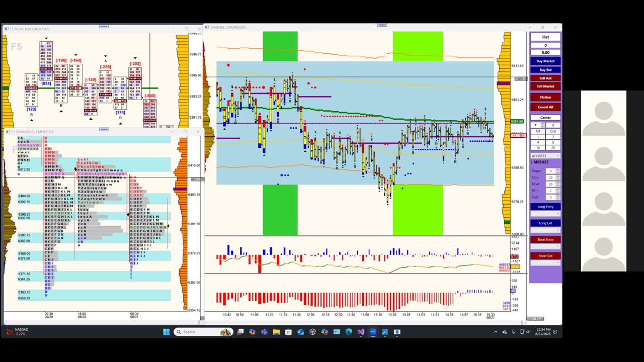
Task: Clear quantity with CLR button
Action: (x=553, y=131)
